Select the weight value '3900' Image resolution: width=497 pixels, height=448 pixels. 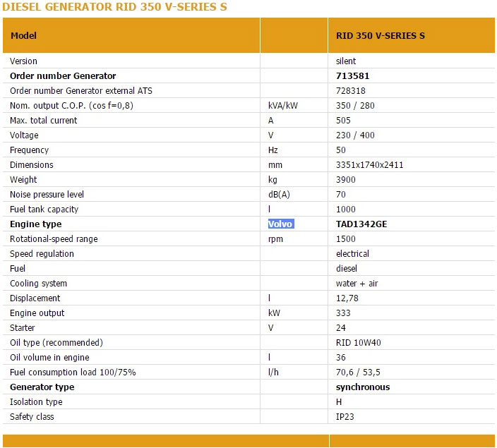pos(345,180)
